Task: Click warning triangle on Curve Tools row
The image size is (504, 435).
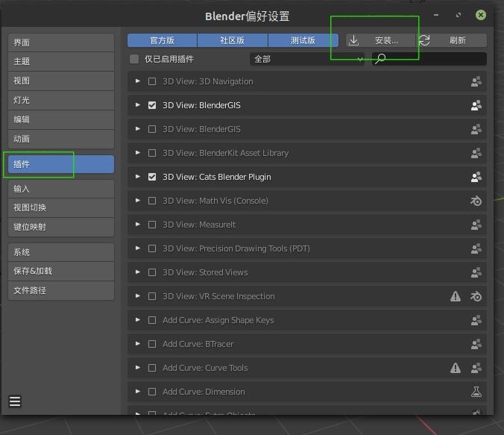Action: point(455,368)
